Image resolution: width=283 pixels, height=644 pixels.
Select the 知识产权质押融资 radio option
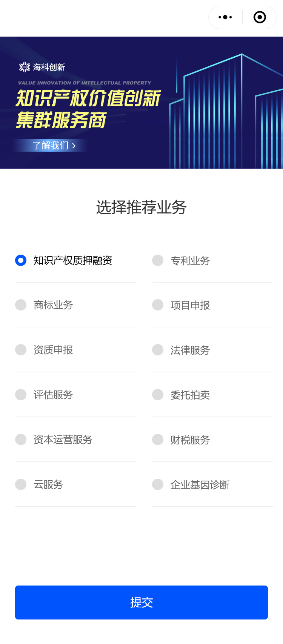[x=21, y=260]
